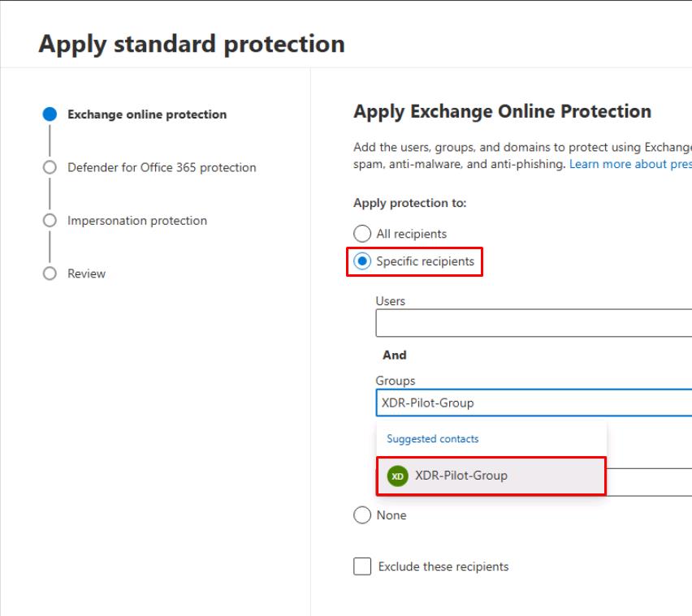
Task: Open the Exchange online protection step label
Action: click(147, 114)
